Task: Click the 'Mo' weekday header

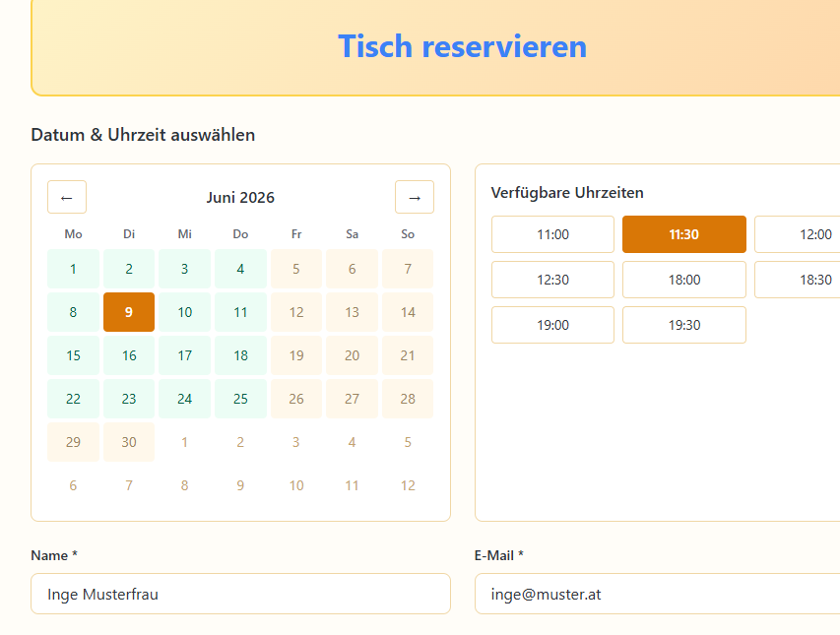Action: (74, 234)
